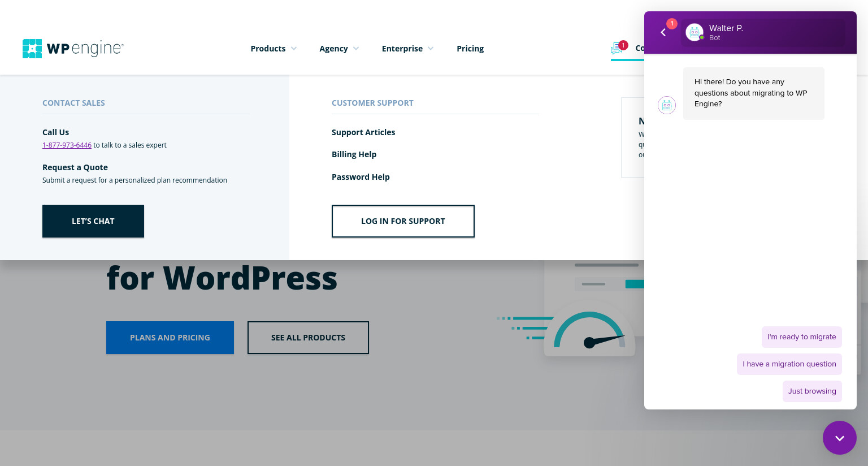Click the PLANS AND PRICING button
The height and width of the screenshot is (466, 868).
pos(170,338)
